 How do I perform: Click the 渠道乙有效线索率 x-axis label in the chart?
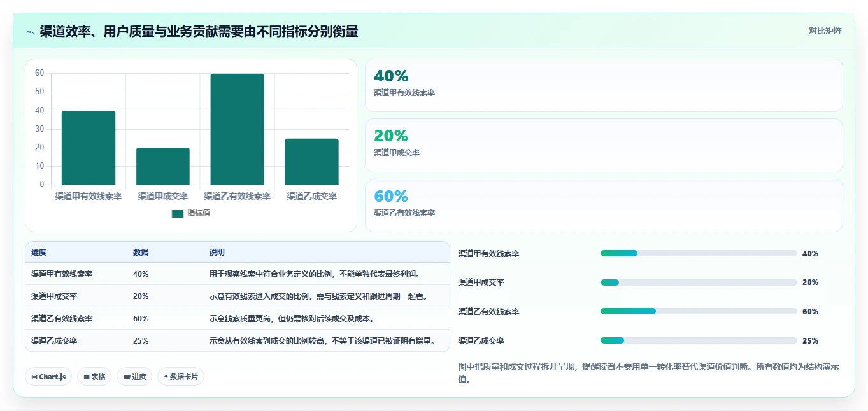[238, 197]
